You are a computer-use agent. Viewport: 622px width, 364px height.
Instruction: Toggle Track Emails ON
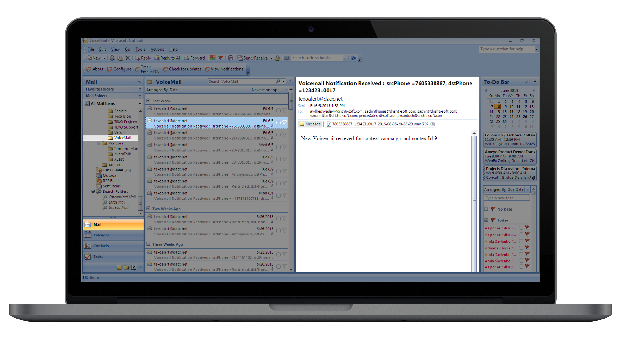point(147,69)
